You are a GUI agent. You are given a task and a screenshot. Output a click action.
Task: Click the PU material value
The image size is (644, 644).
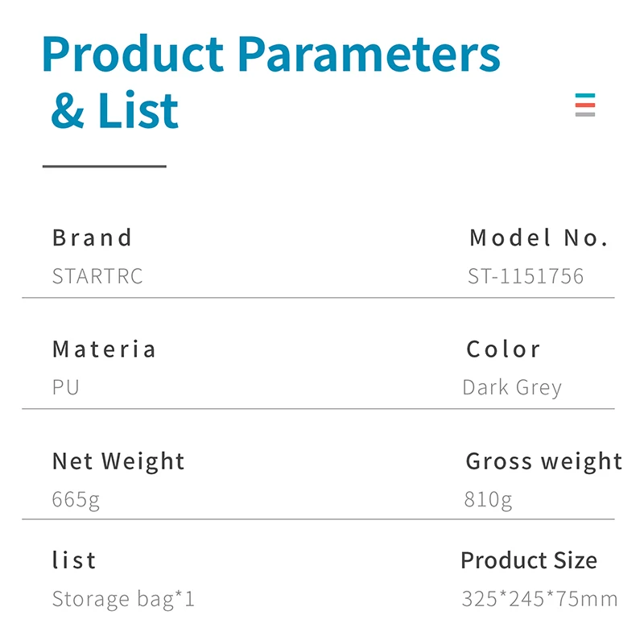(66, 387)
